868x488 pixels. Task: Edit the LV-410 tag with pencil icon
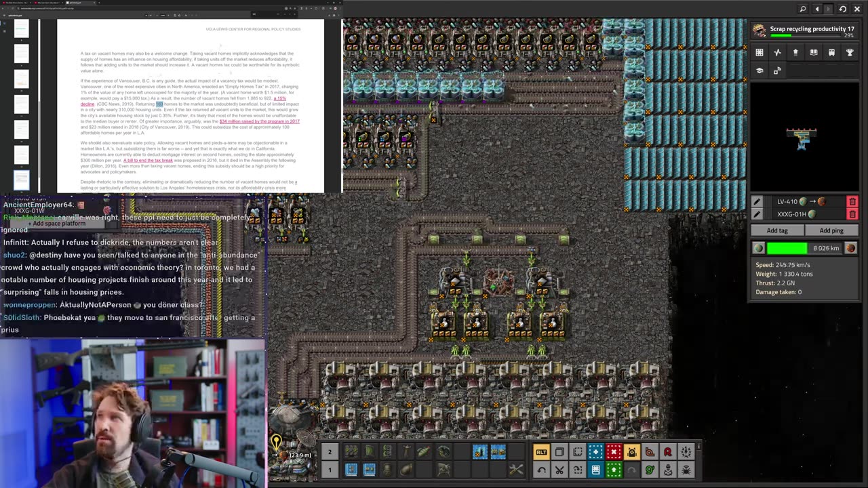coord(757,201)
